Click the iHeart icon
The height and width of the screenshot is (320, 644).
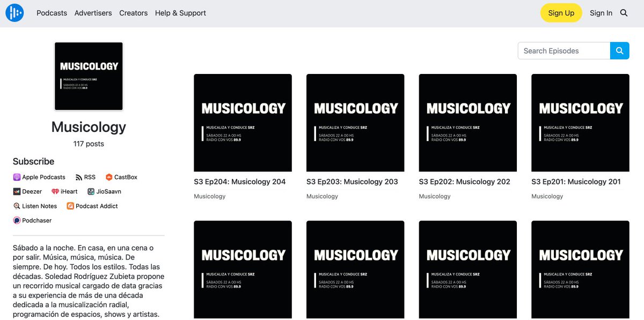(55, 191)
